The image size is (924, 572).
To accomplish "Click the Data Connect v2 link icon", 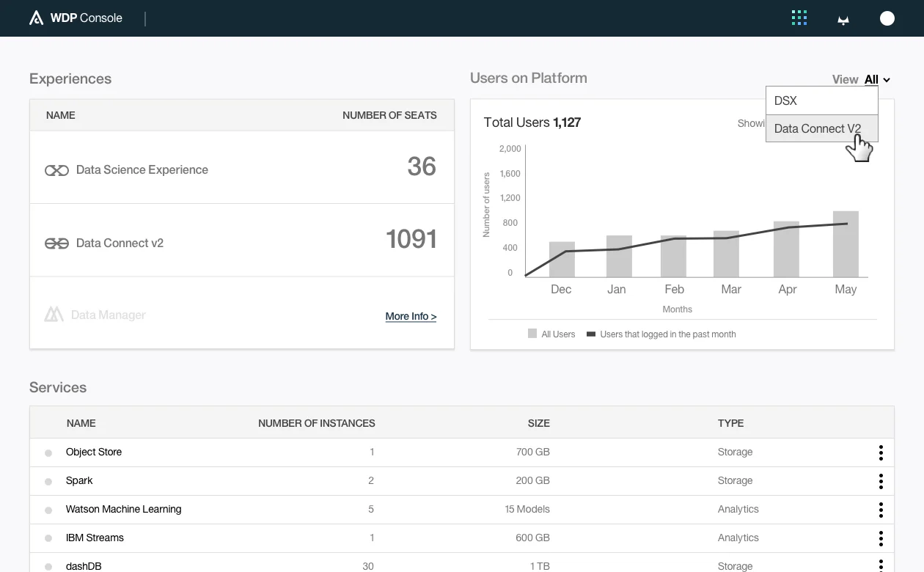I will point(56,243).
